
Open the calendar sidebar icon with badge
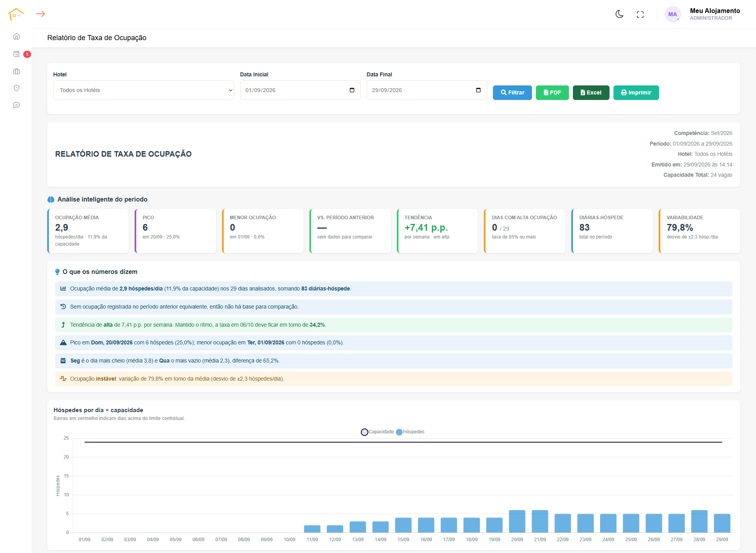coord(17,54)
